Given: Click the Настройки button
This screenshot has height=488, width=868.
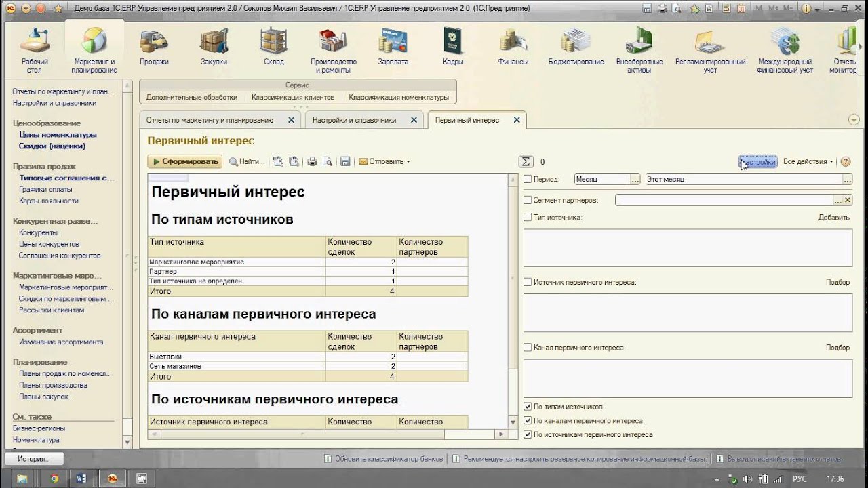Looking at the screenshot, I should (x=757, y=162).
